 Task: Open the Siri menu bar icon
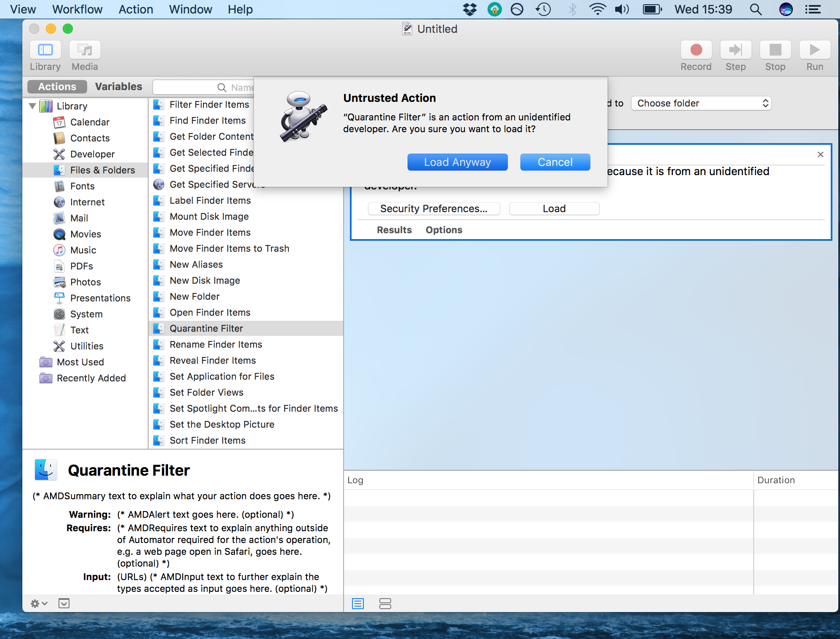(x=786, y=9)
